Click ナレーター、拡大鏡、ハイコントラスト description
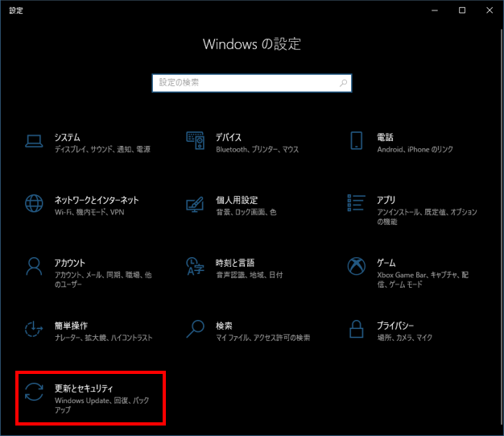The image size is (504, 436). 104,338
